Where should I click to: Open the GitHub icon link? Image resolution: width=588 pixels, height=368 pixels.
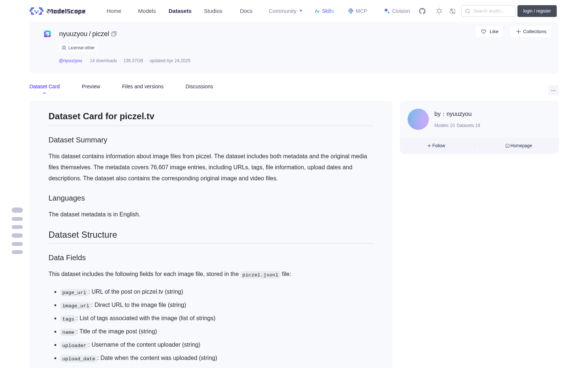pos(422,11)
